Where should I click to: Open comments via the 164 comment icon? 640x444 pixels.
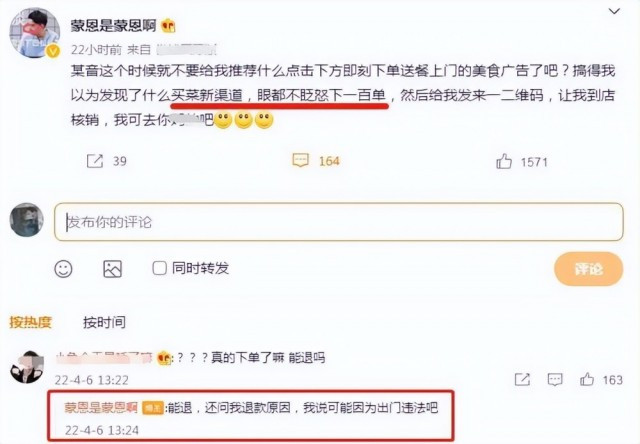click(x=301, y=160)
